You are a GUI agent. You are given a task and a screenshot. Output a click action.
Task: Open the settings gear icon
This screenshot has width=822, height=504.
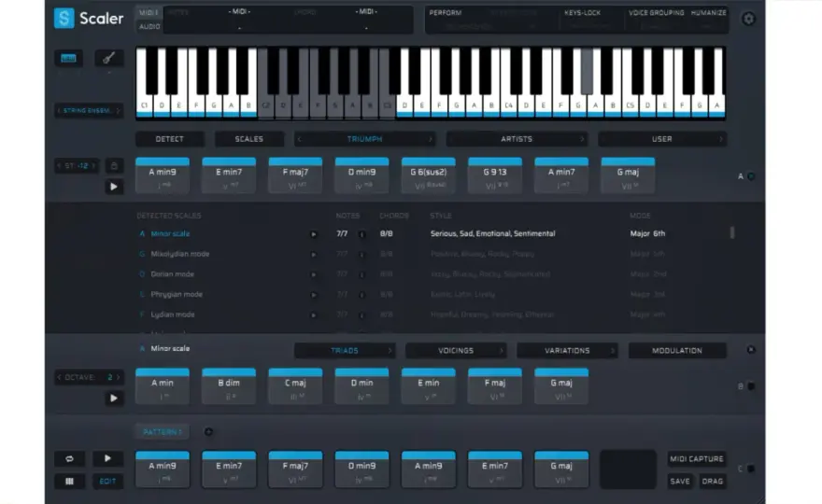point(748,19)
